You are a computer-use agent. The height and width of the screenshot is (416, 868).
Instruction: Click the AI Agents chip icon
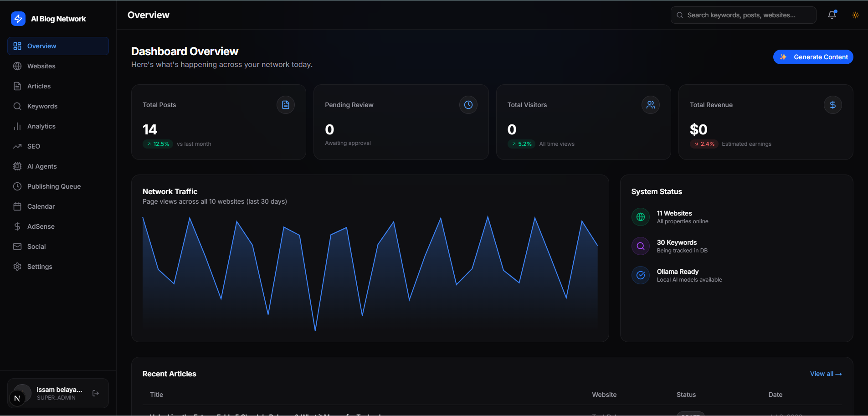pyautogui.click(x=17, y=166)
